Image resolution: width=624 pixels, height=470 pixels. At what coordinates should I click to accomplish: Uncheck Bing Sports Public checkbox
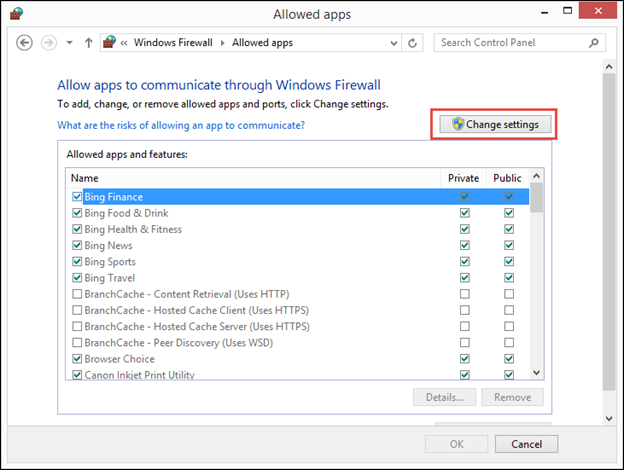pos(509,261)
